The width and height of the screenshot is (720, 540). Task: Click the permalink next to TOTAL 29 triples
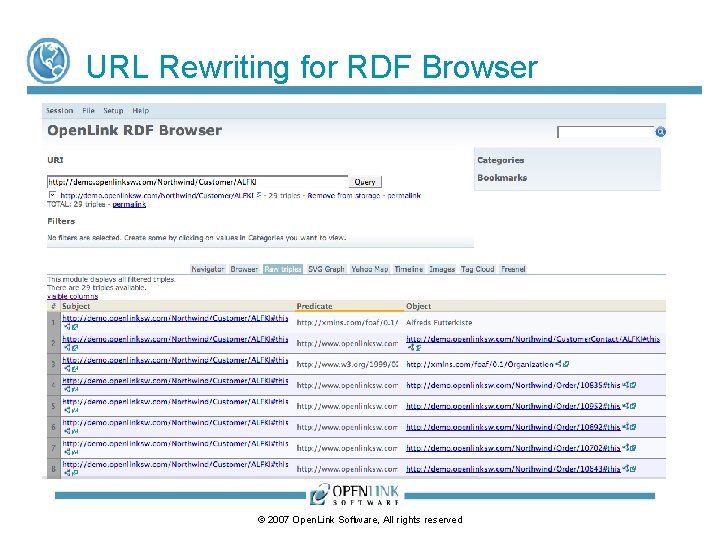point(129,204)
